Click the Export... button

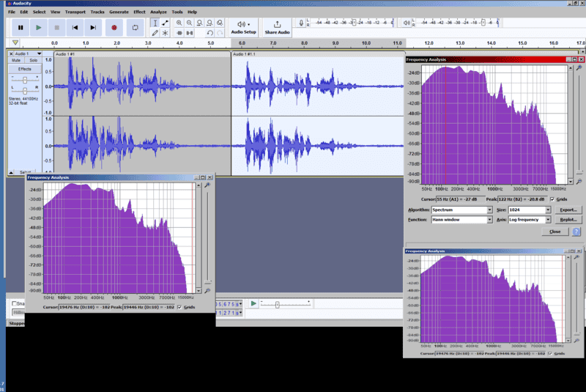click(x=569, y=210)
